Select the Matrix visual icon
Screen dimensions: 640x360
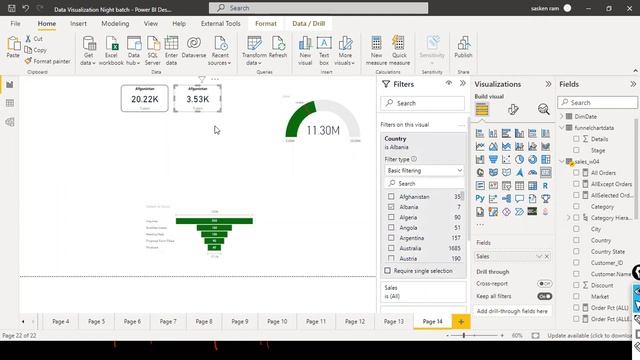[x=532, y=186]
